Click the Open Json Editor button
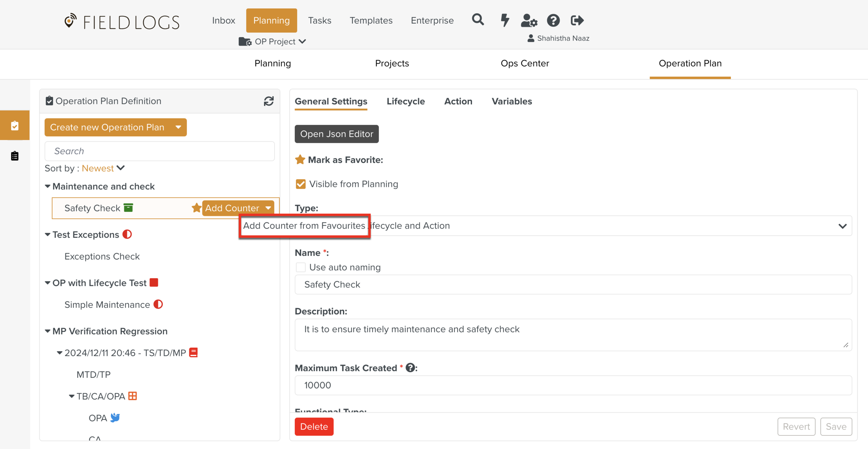 (336, 134)
